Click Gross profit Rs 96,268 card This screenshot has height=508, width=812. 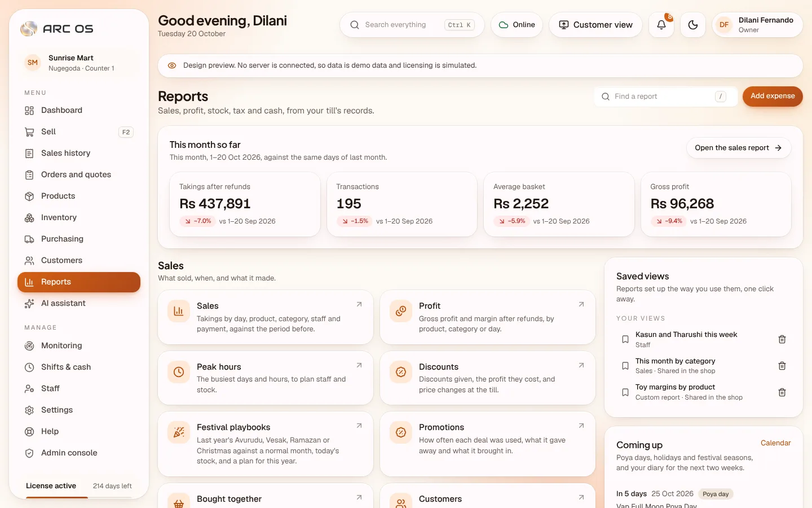pyautogui.click(x=716, y=204)
